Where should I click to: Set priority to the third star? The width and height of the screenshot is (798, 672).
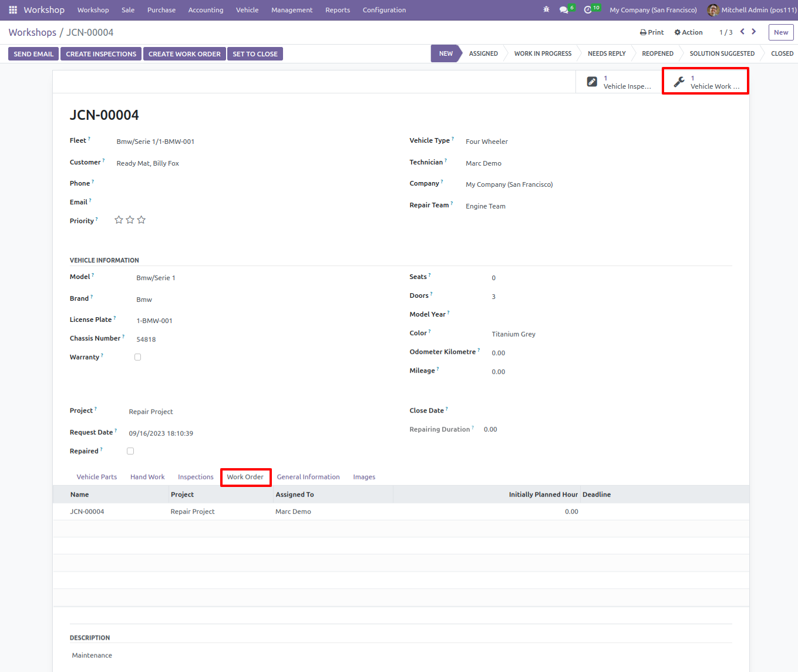click(142, 220)
